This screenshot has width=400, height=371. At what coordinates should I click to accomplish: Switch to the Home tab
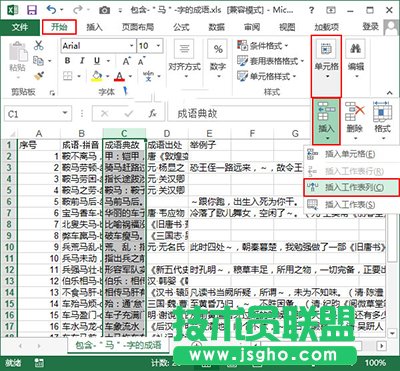click(59, 27)
